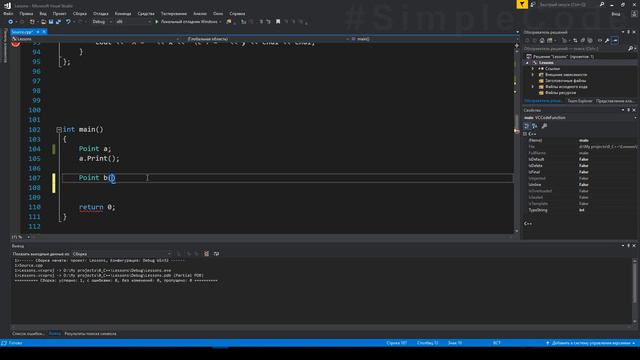Switch to the Source.cpp editor tab

[22, 32]
